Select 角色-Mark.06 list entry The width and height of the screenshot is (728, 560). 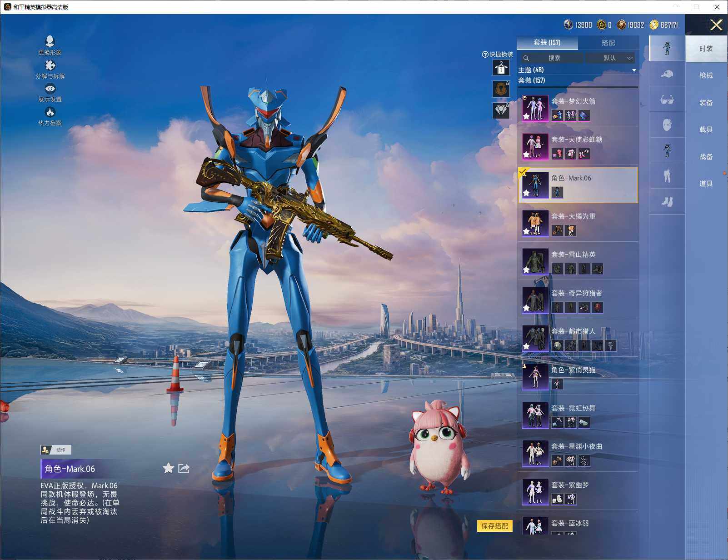point(578,185)
